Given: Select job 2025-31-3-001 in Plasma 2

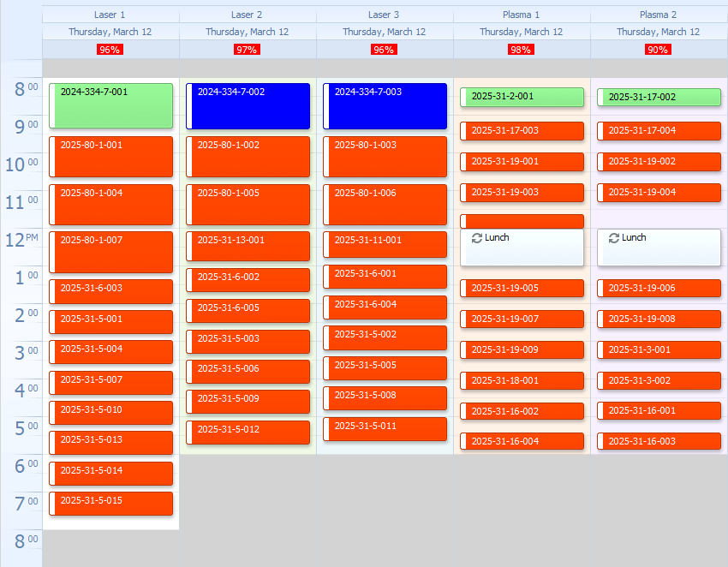Looking at the screenshot, I should pos(659,350).
